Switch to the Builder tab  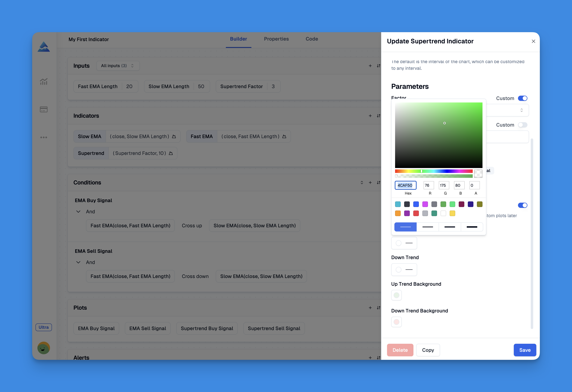238,39
